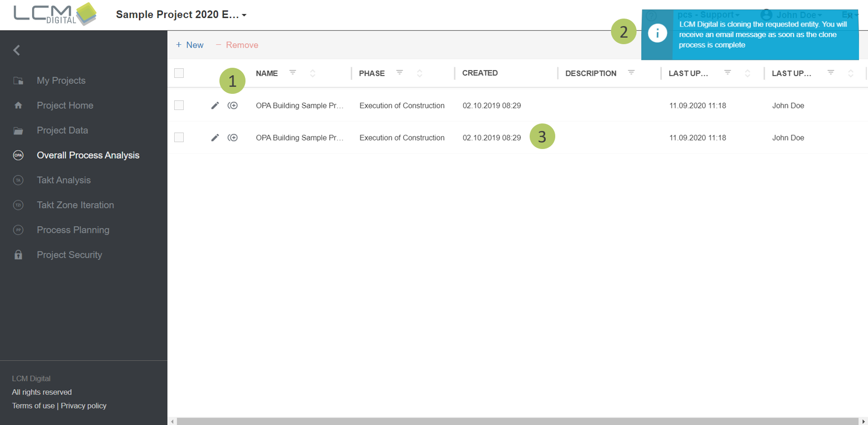This screenshot has height=425, width=868.
Task: Sort by the PHASE column arrows
Action: click(x=420, y=73)
